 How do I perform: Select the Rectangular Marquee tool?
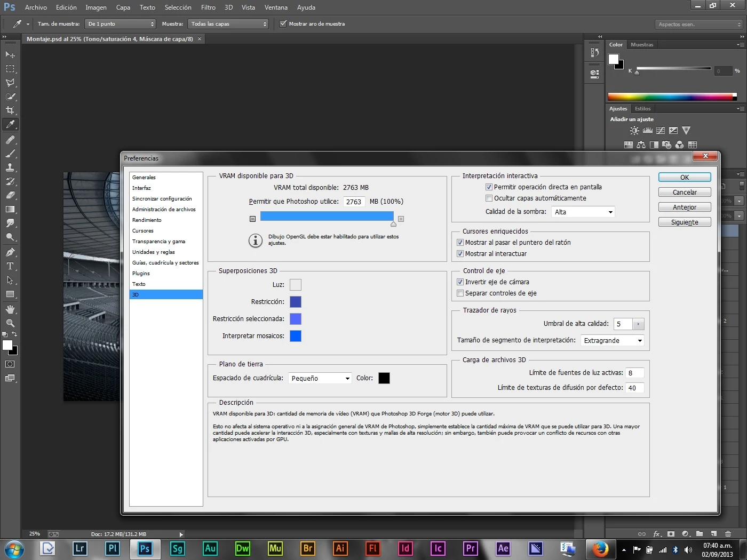[x=10, y=69]
